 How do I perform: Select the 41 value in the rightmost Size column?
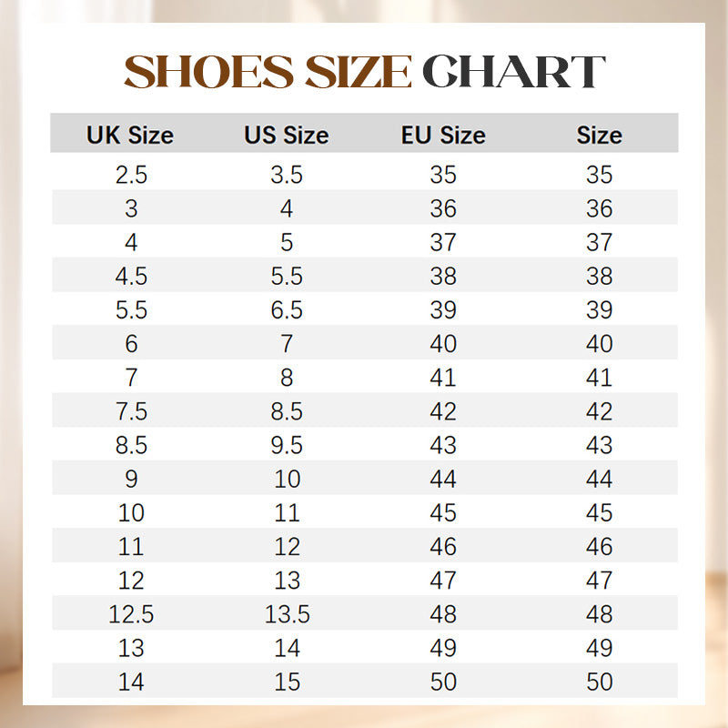(600, 378)
